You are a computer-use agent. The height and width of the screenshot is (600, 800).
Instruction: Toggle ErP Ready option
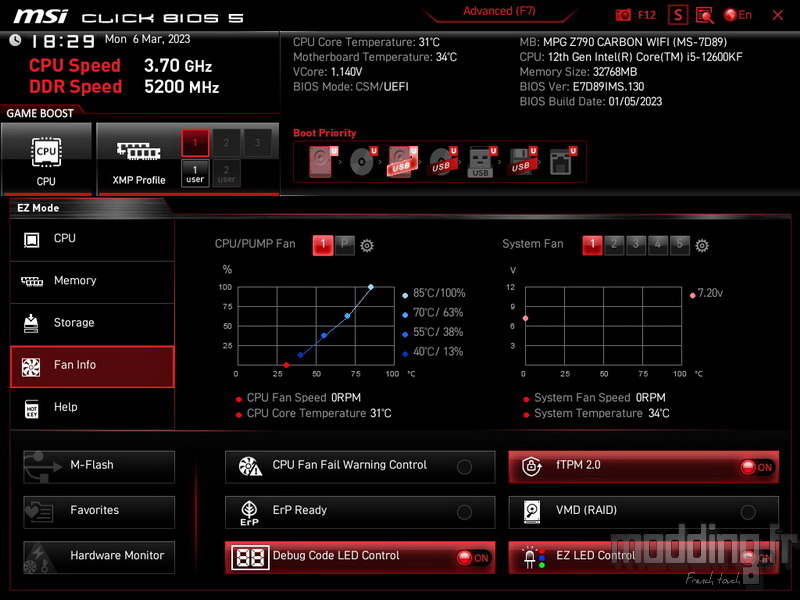pyautogui.click(x=464, y=512)
